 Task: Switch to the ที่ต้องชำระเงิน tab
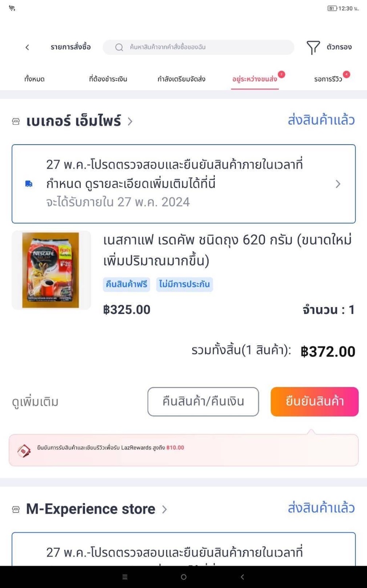pos(108,79)
